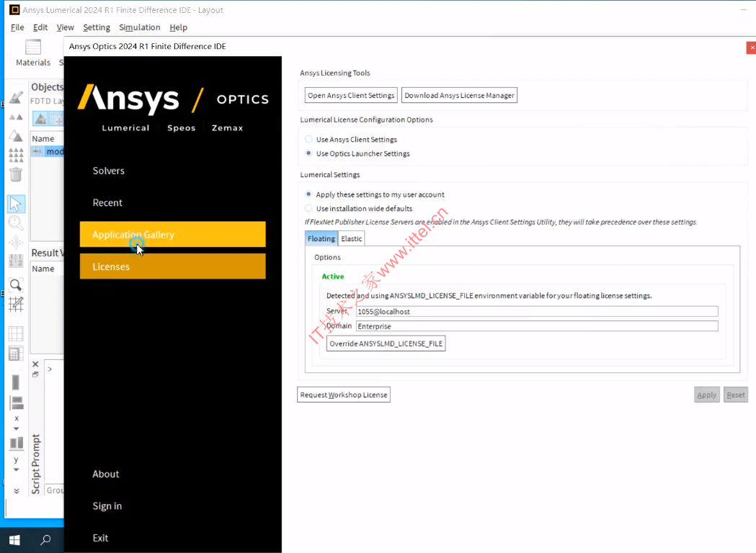This screenshot has width=756, height=553.
Task: Expand the toolbar overflow double chevron
Action: pyautogui.click(x=16, y=491)
